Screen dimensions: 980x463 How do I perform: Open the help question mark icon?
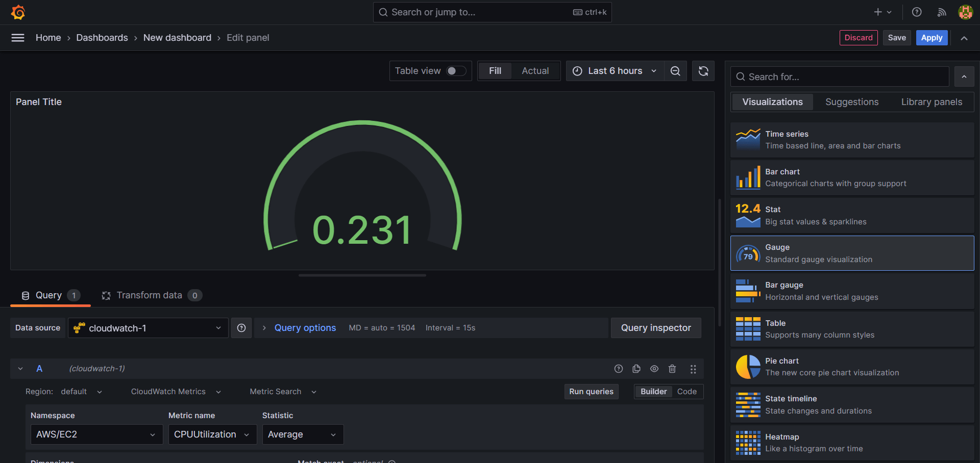(x=917, y=12)
